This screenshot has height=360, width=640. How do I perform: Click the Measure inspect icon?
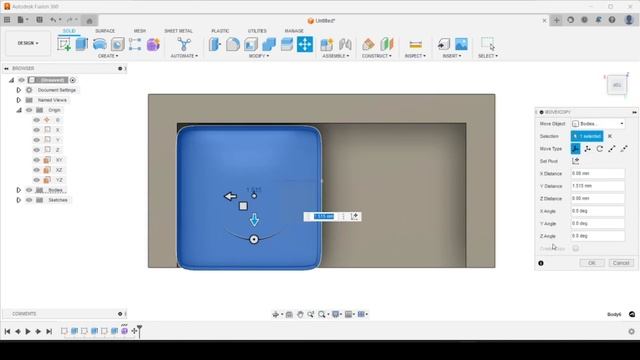[x=416, y=44]
